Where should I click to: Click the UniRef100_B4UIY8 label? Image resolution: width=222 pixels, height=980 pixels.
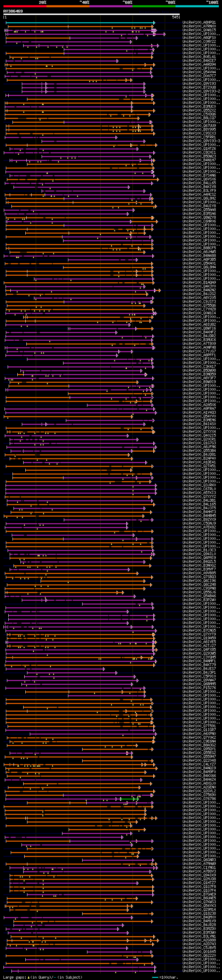[x=199, y=206]
